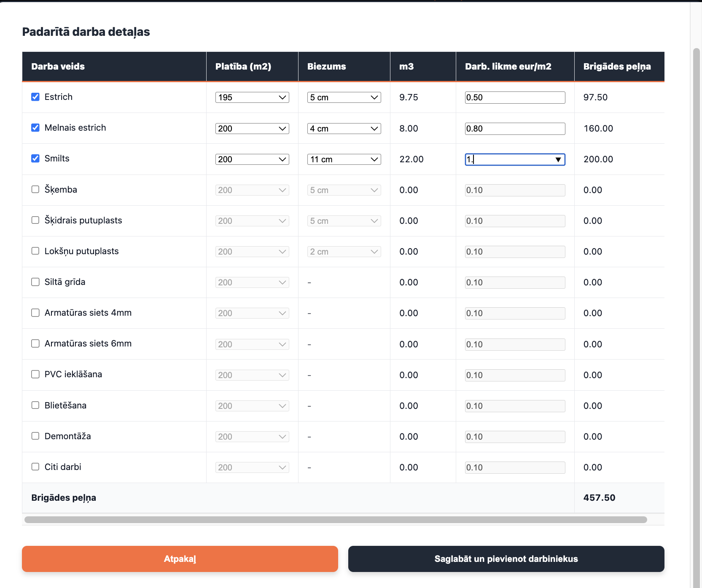This screenshot has height=588, width=702.
Task: Edit Estrich rate field 0.50
Action: [515, 97]
